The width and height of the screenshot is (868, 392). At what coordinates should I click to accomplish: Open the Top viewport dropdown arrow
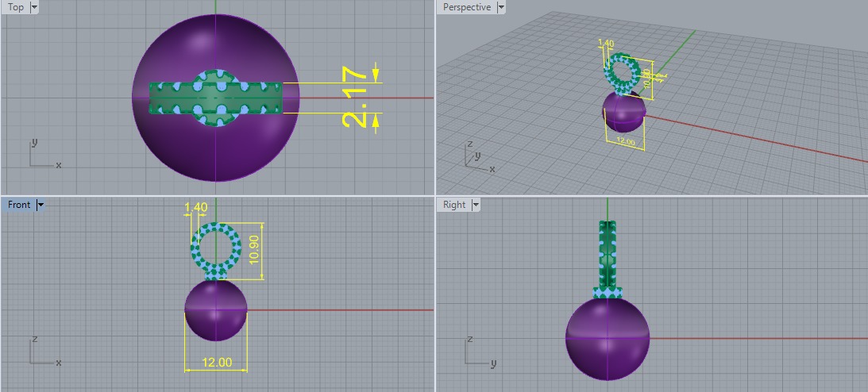pyautogui.click(x=34, y=7)
